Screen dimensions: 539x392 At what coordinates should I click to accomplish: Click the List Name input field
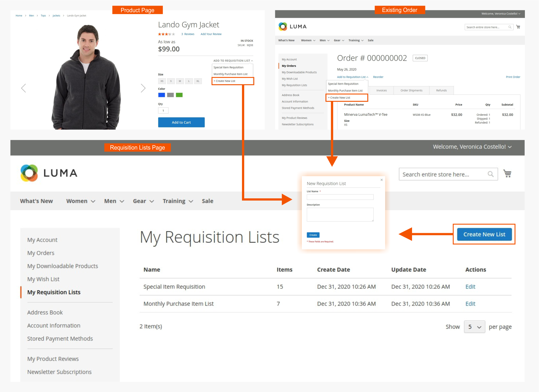point(340,197)
